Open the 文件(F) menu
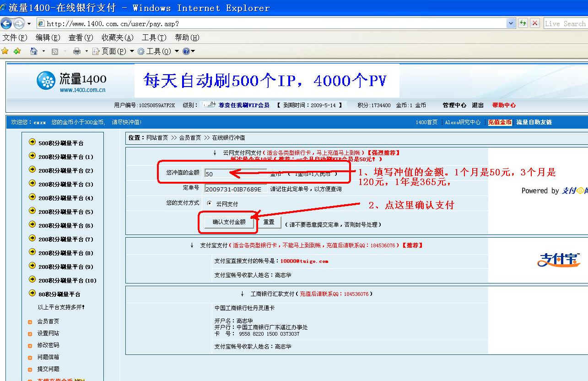The image size is (588, 381). coord(15,38)
